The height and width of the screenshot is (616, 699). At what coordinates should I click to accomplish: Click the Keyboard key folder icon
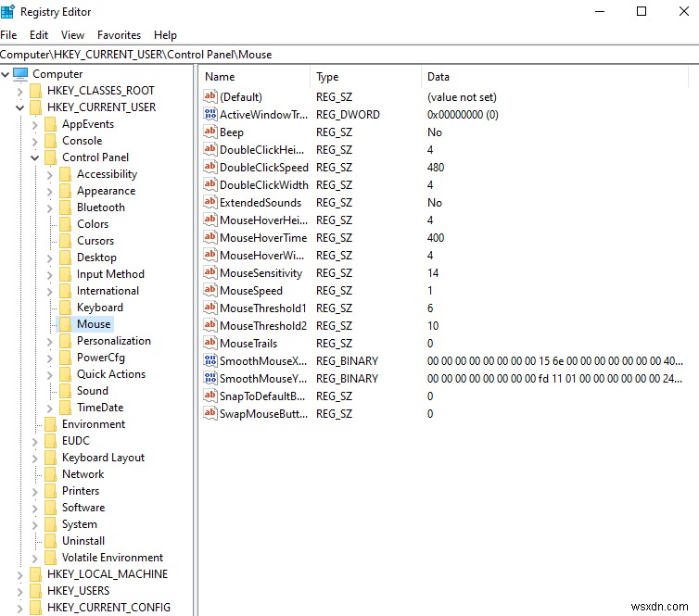(x=66, y=308)
